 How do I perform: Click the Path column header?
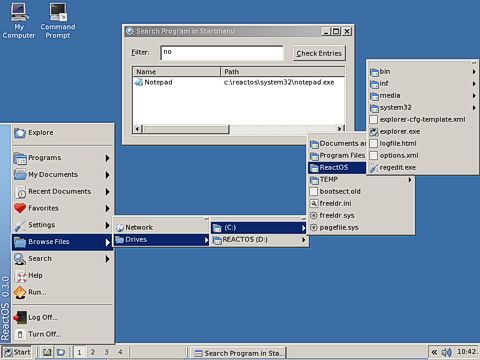283,72
